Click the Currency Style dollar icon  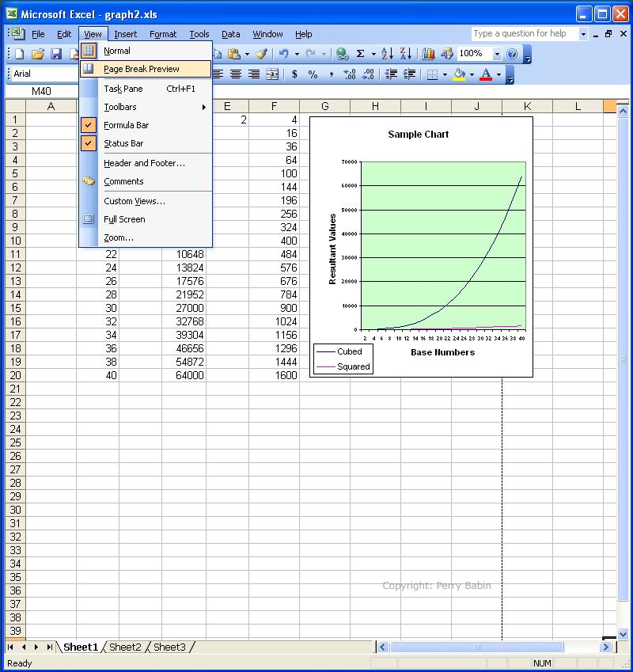click(x=294, y=74)
